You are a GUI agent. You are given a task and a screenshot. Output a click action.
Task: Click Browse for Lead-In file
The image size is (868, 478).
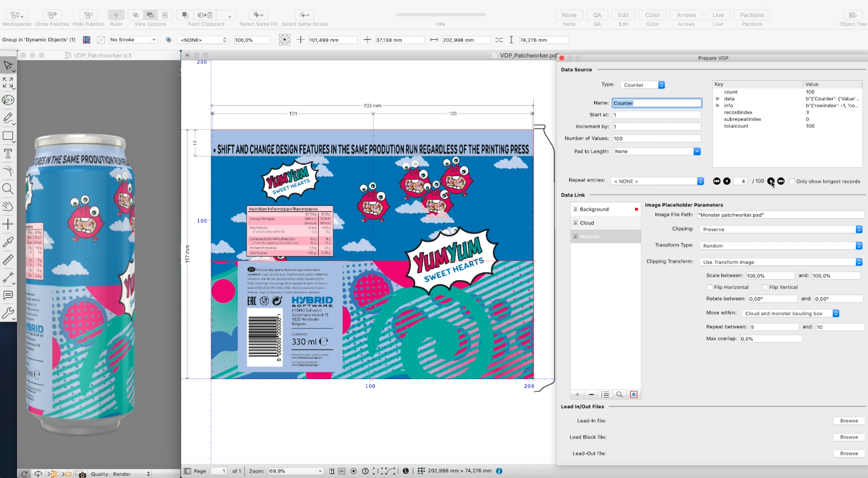(x=849, y=421)
